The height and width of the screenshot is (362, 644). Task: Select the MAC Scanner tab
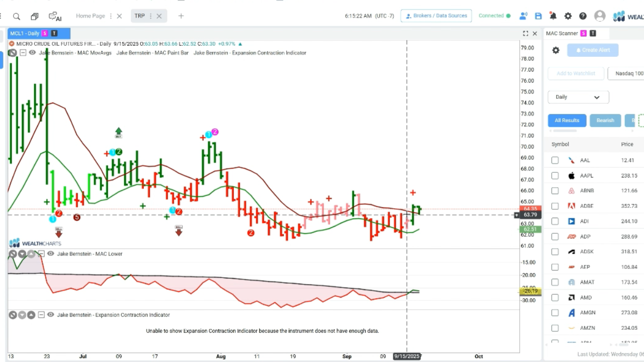(562, 33)
